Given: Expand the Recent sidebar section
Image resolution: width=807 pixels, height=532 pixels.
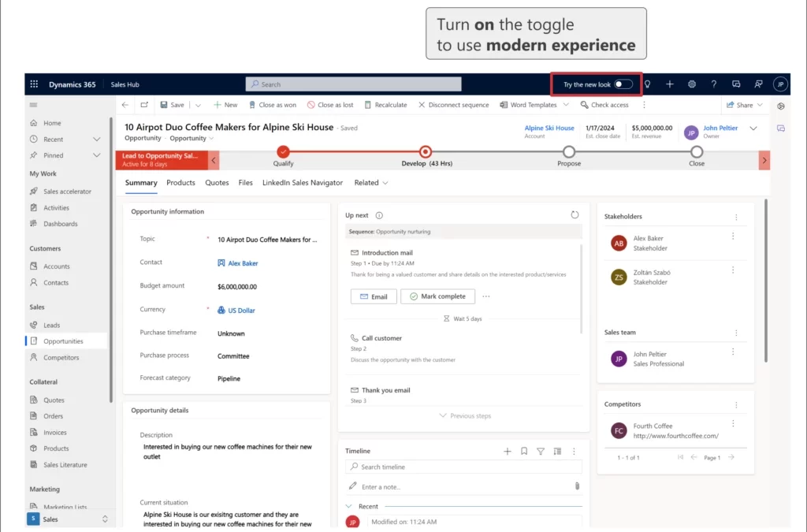Looking at the screenshot, I should [x=96, y=140].
